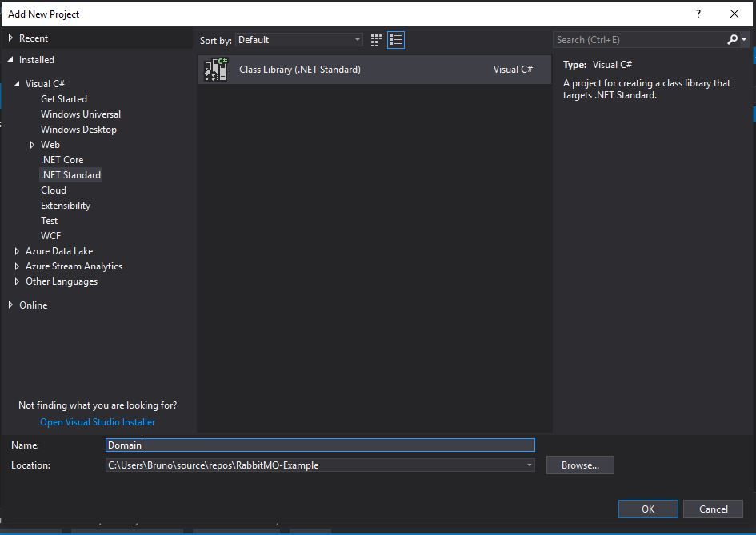The image size is (756, 535).
Task: Focus the Name input field
Action: (320, 445)
